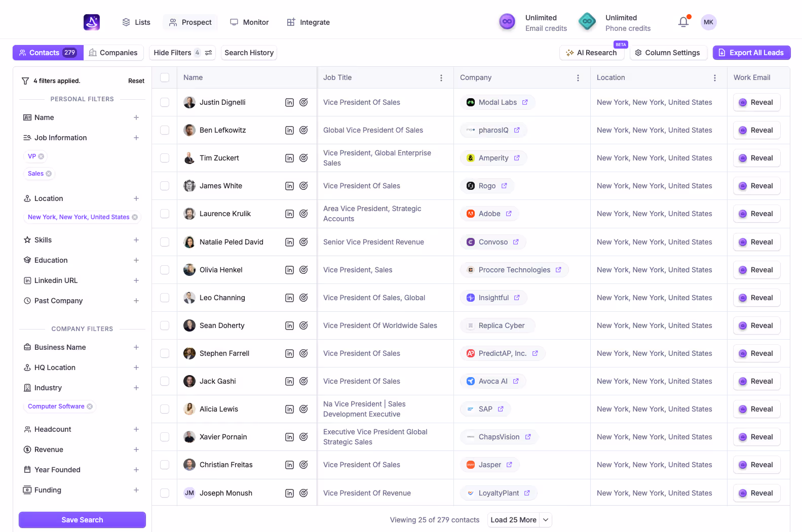802x532 pixels.
Task: Open pharosIQ external link icon
Action: (517, 130)
